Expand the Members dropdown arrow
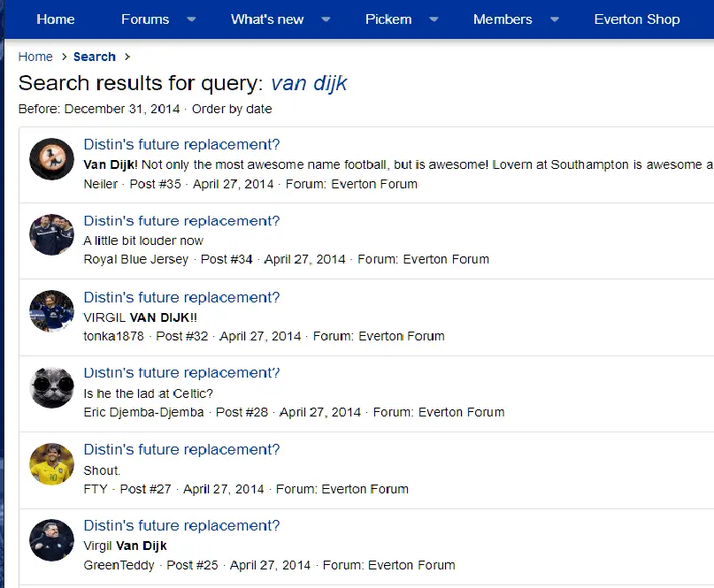 point(555,19)
